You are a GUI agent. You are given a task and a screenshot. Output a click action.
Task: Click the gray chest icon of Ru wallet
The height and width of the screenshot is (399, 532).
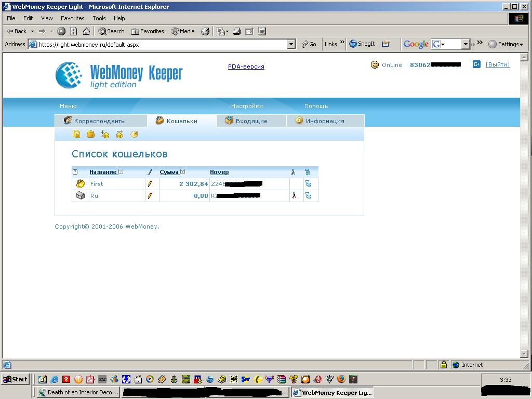[x=81, y=195]
